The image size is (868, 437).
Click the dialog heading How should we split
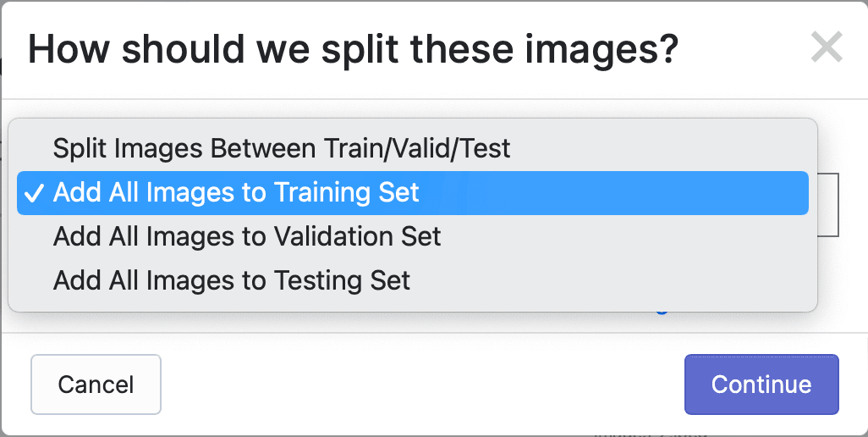[x=353, y=49]
